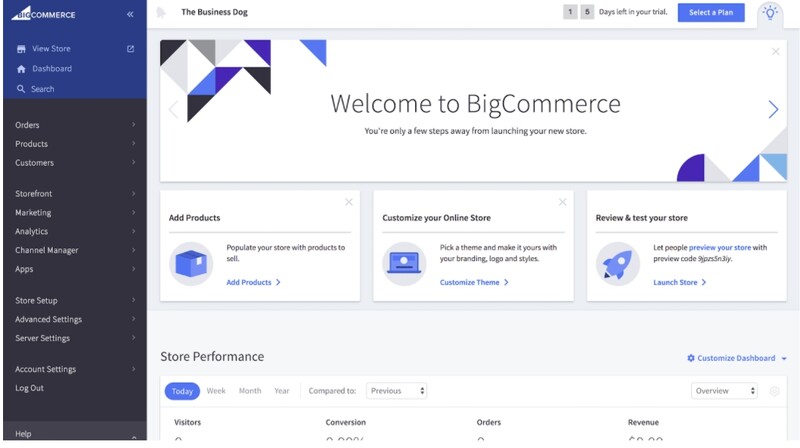Click the Revenue metric label
The image size is (800, 448).
click(643, 422)
